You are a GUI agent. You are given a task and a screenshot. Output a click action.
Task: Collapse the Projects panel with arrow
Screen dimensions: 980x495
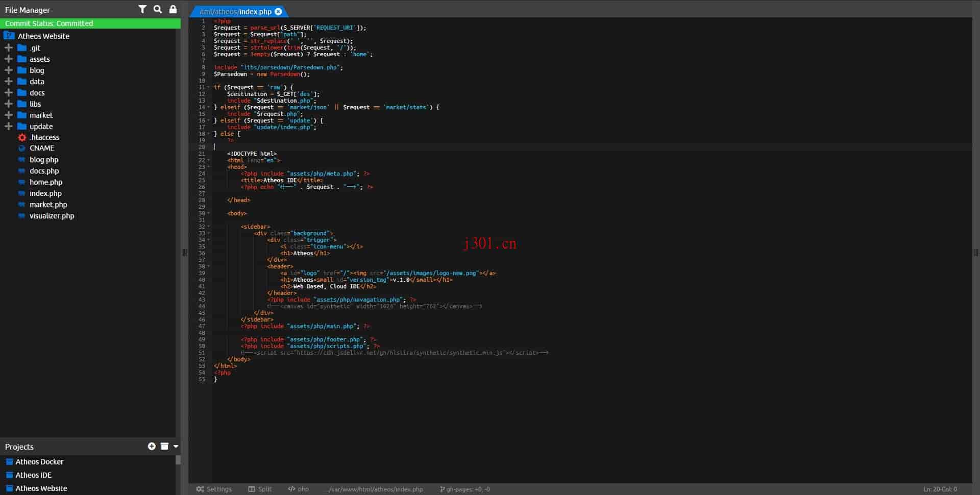(x=176, y=447)
